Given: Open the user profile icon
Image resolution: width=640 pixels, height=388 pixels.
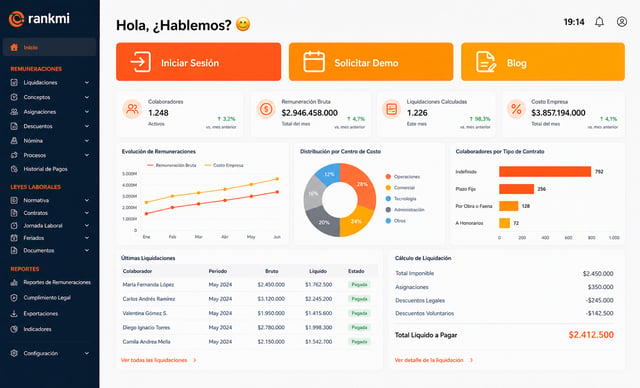Looking at the screenshot, I should tap(622, 22).
